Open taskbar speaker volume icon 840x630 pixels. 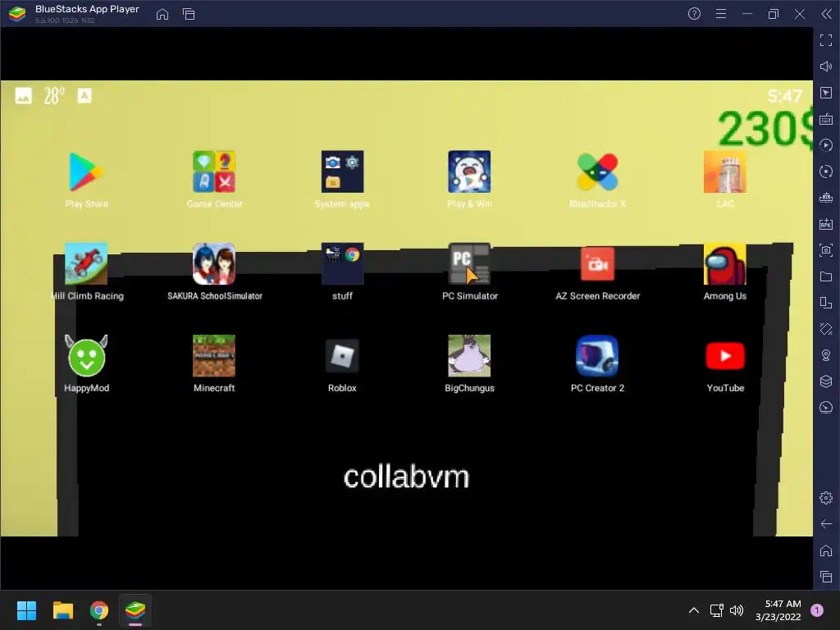click(x=737, y=610)
